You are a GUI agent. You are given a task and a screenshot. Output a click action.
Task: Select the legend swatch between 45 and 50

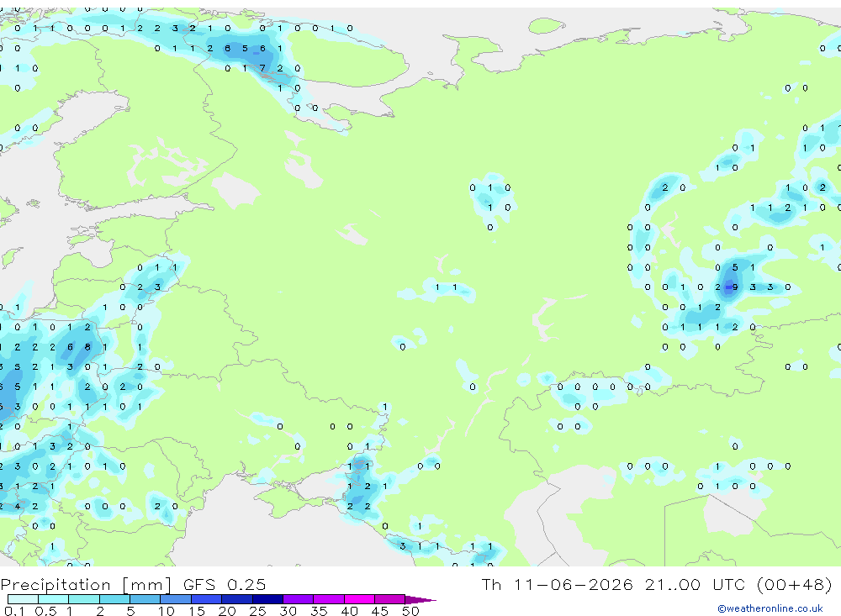[x=389, y=599]
